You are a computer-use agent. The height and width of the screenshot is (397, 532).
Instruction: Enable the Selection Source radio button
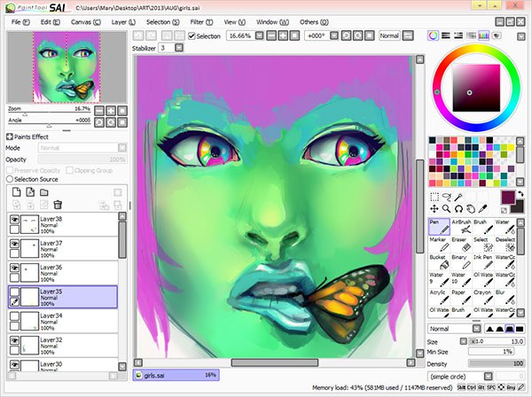click(x=10, y=179)
